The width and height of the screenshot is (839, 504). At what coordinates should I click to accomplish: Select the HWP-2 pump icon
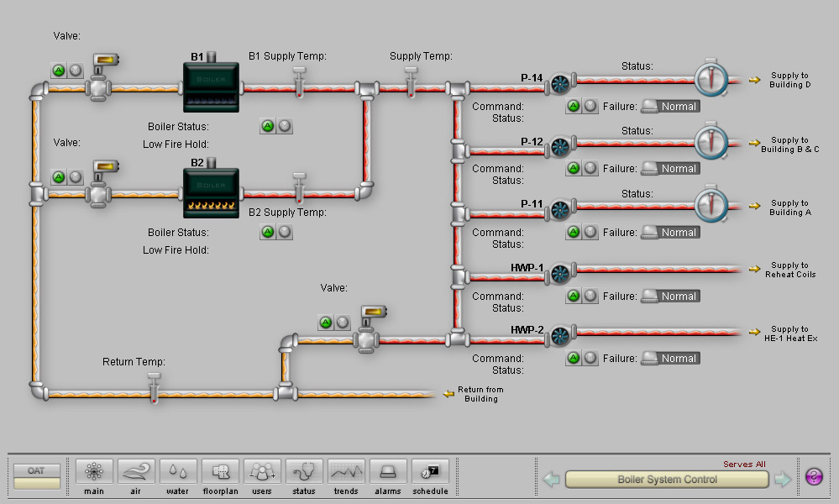click(559, 336)
